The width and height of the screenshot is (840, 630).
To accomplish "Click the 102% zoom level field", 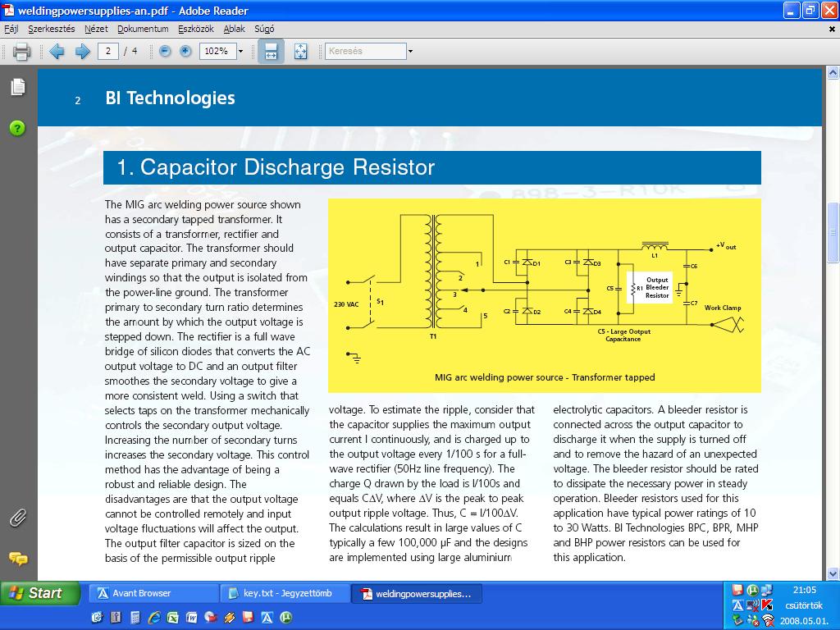I will coord(217,51).
